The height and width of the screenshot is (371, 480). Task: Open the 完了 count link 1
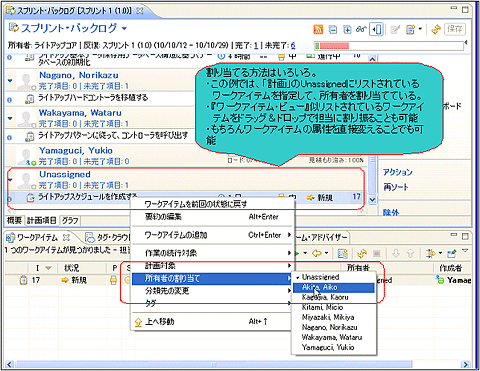[256, 45]
